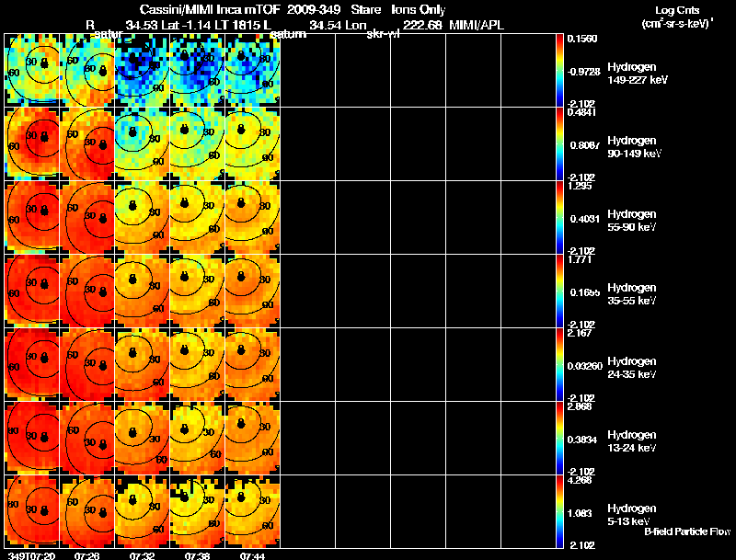
Task: Click the '07:44' time label
Action: (252, 555)
